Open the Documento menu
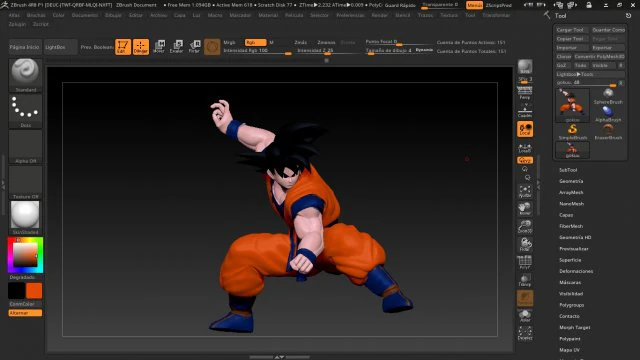Image resolution: width=640 pixels, height=360 pixels. pyautogui.click(x=84, y=15)
